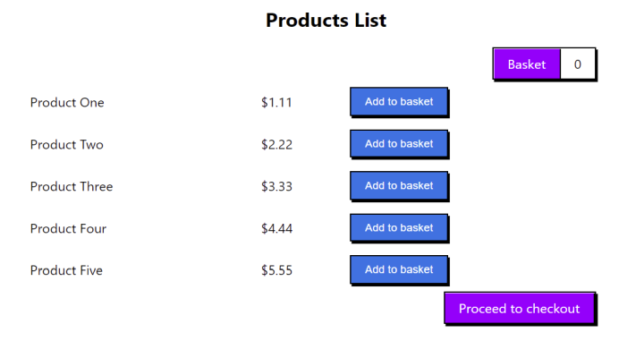The image size is (644, 358).
Task: Click the basket item count showing 0
Action: (578, 64)
